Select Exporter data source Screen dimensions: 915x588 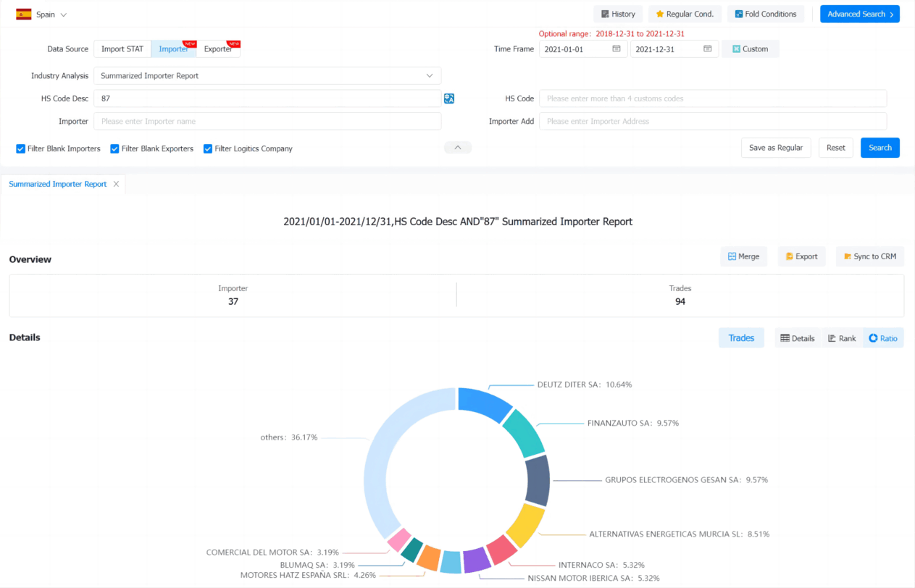[218, 49]
